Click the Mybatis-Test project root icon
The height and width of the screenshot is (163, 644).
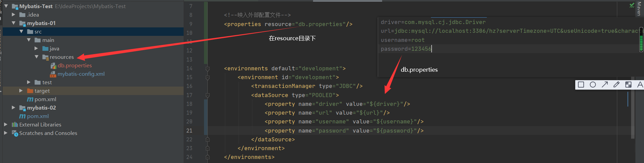point(15,6)
